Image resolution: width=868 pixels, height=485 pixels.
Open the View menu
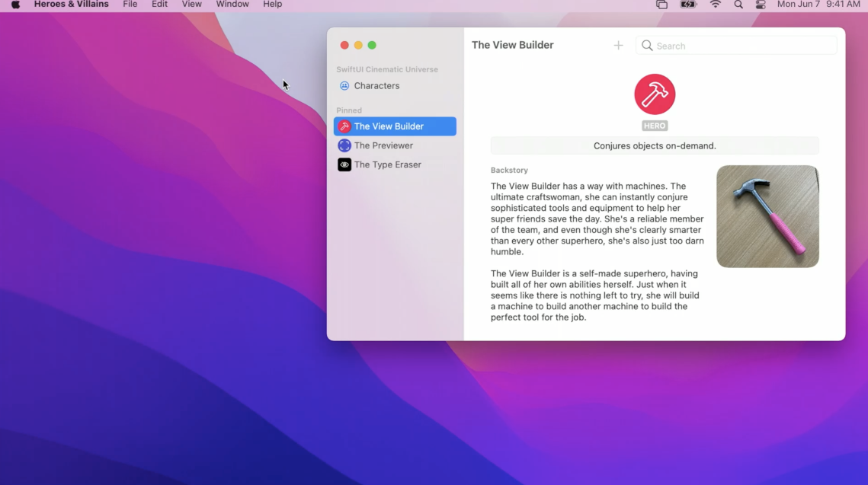(191, 5)
